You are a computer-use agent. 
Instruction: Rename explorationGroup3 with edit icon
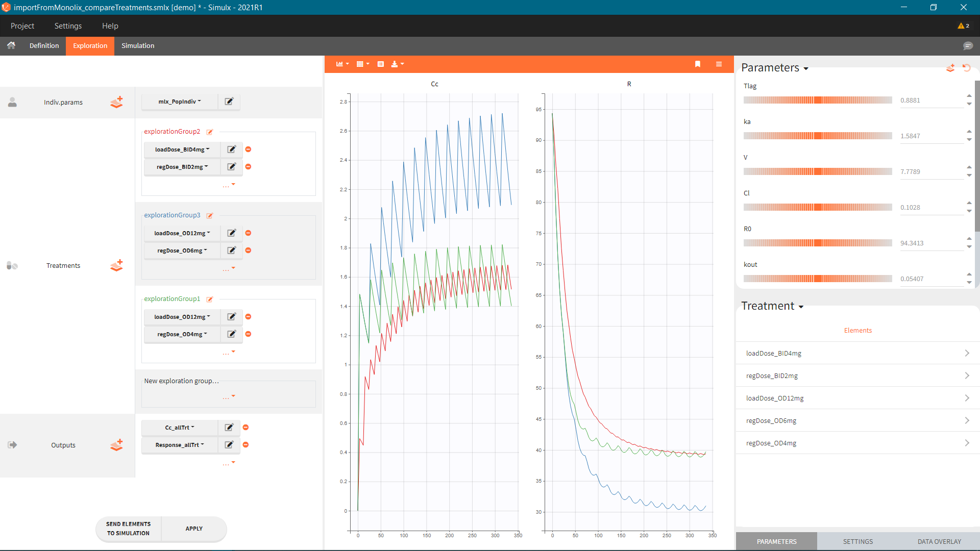pyautogui.click(x=209, y=216)
